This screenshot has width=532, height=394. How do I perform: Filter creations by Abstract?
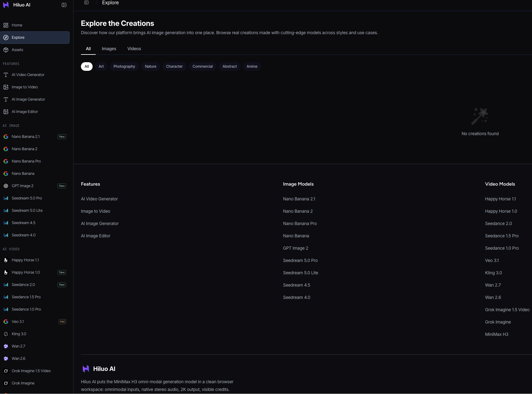tap(230, 66)
